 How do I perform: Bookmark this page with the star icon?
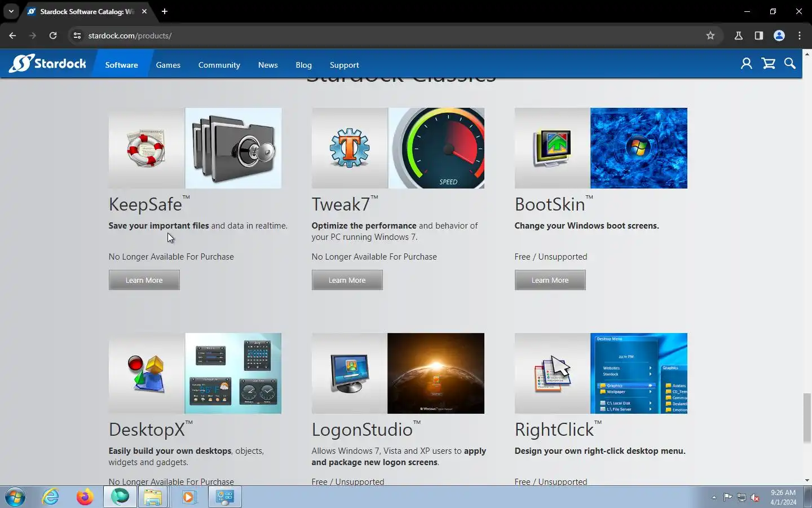pyautogui.click(x=710, y=36)
